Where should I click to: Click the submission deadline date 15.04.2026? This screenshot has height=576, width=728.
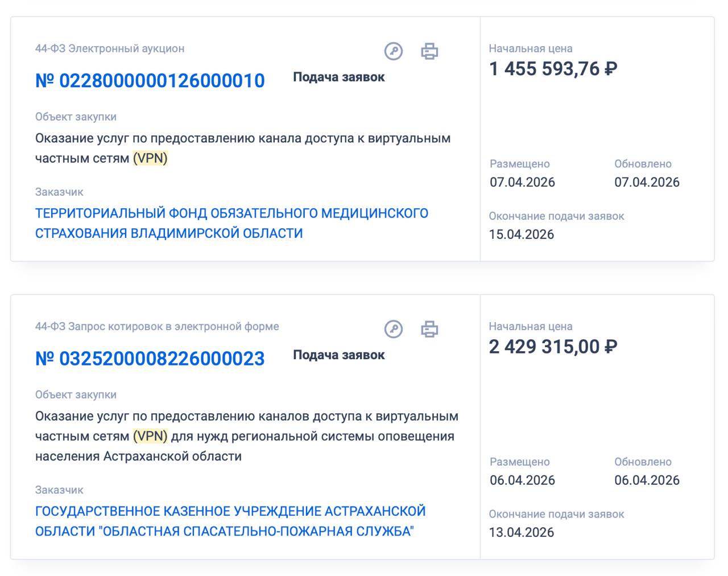[x=522, y=234]
